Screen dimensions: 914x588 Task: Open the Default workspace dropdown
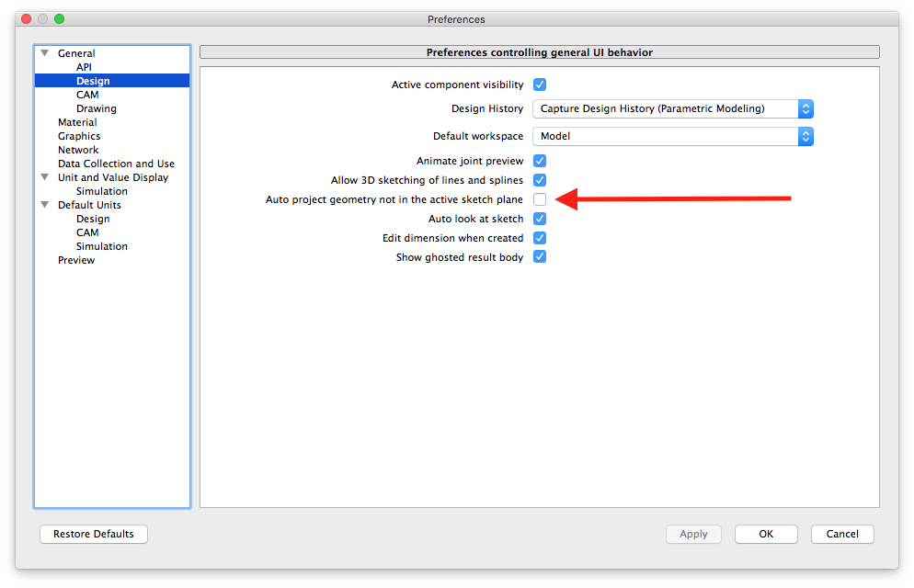(673, 136)
